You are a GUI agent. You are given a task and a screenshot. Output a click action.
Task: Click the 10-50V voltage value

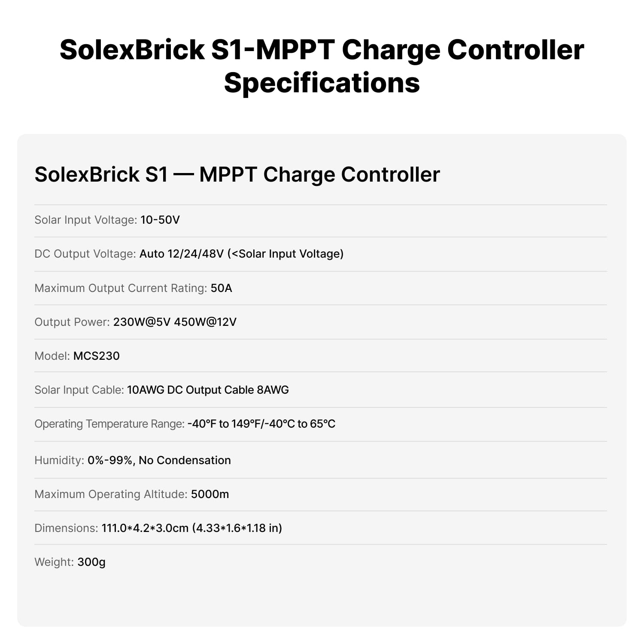click(160, 220)
